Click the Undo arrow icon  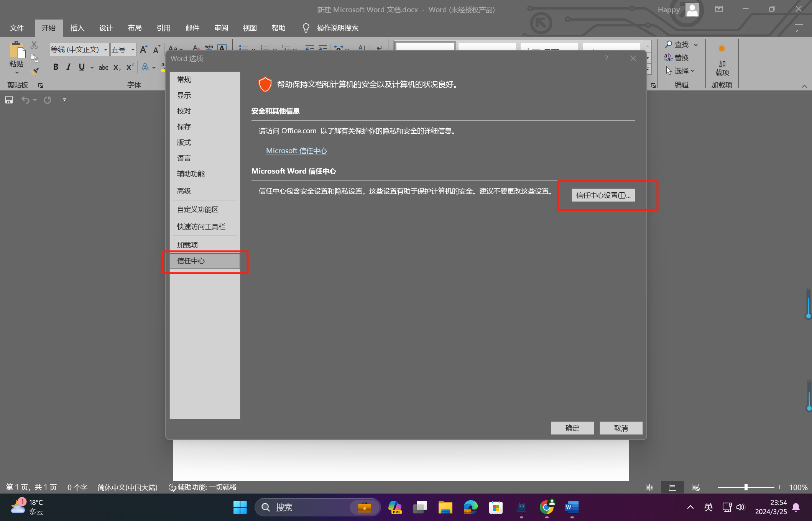coord(25,100)
